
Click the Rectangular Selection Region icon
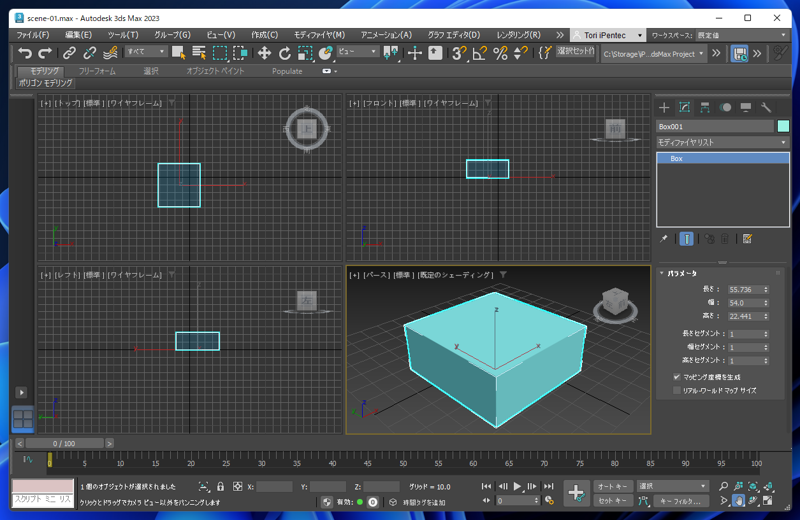click(220, 53)
